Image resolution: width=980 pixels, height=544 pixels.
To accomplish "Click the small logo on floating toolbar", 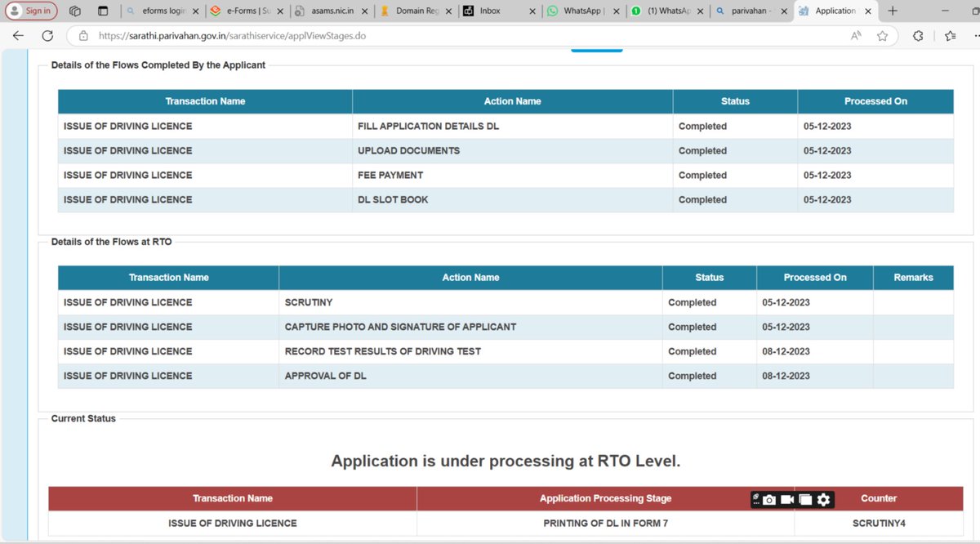I will [756, 497].
